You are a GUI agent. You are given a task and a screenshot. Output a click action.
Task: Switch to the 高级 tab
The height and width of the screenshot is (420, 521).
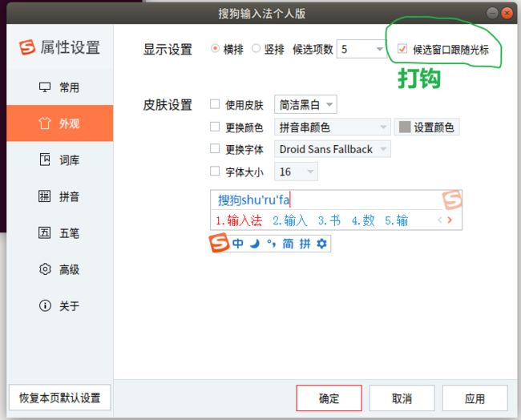(x=60, y=269)
